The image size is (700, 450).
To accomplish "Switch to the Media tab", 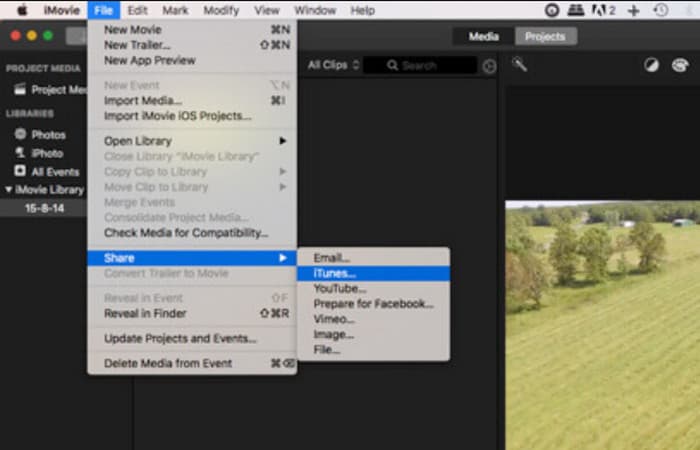I will pyautogui.click(x=483, y=37).
